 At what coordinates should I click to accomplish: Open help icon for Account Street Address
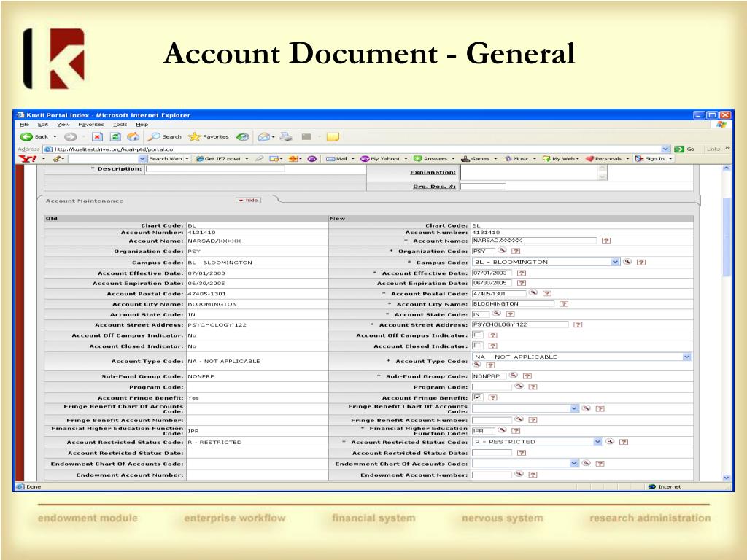tap(578, 324)
